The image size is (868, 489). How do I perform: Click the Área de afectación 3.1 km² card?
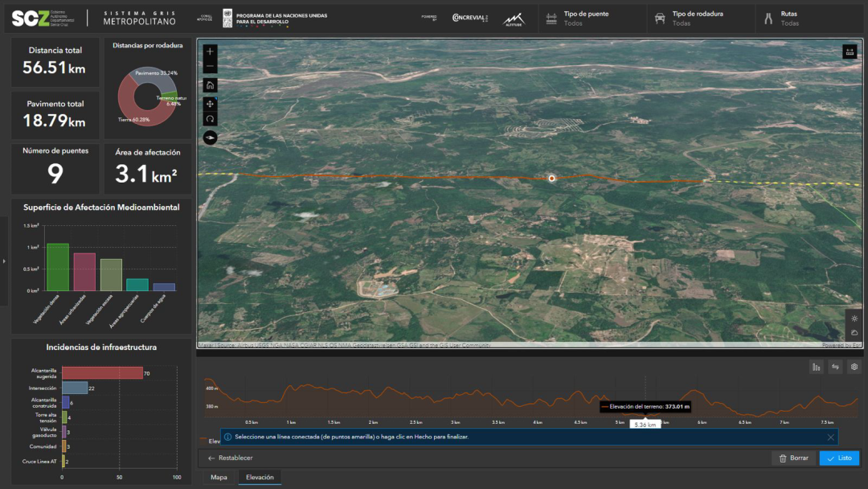pos(147,168)
